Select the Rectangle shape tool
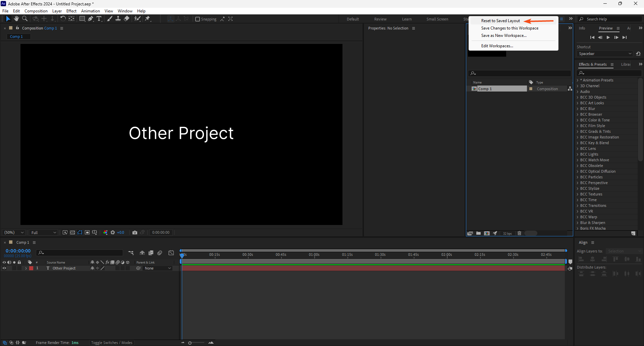 82,19
